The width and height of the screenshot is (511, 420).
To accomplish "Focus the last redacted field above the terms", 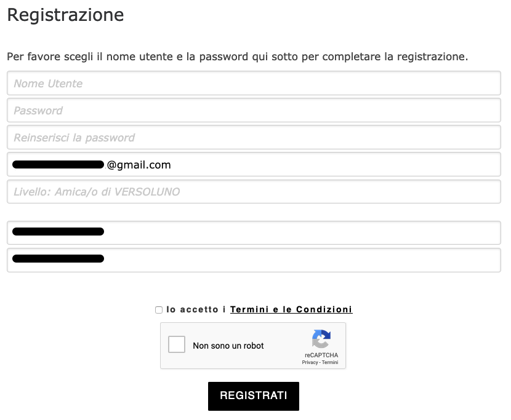I will click(x=254, y=260).
